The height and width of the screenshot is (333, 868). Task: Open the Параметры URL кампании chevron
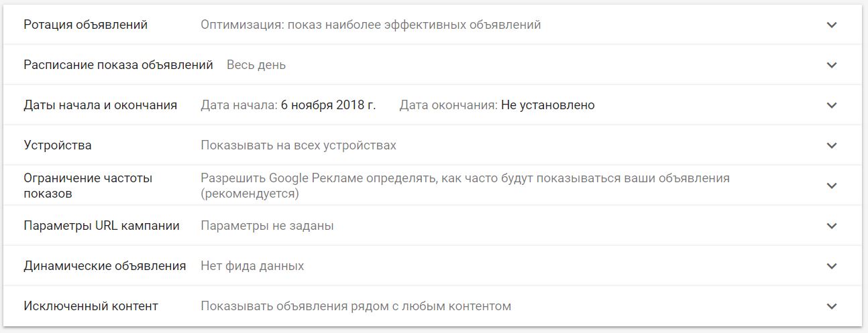[x=832, y=226]
